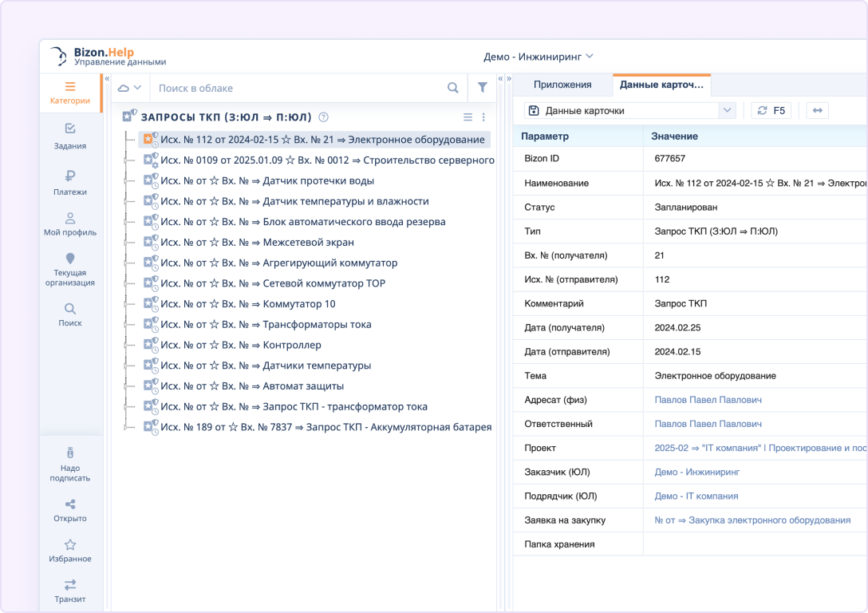
Task: Click the search magnifier in cloud search
Action: [x=452, y=88]
